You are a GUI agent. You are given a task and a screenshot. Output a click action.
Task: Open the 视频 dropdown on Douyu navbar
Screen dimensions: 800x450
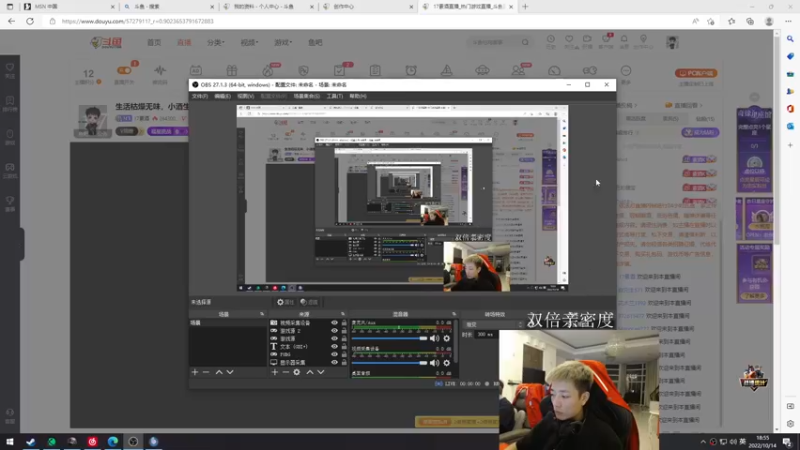(x=249, y=42)
